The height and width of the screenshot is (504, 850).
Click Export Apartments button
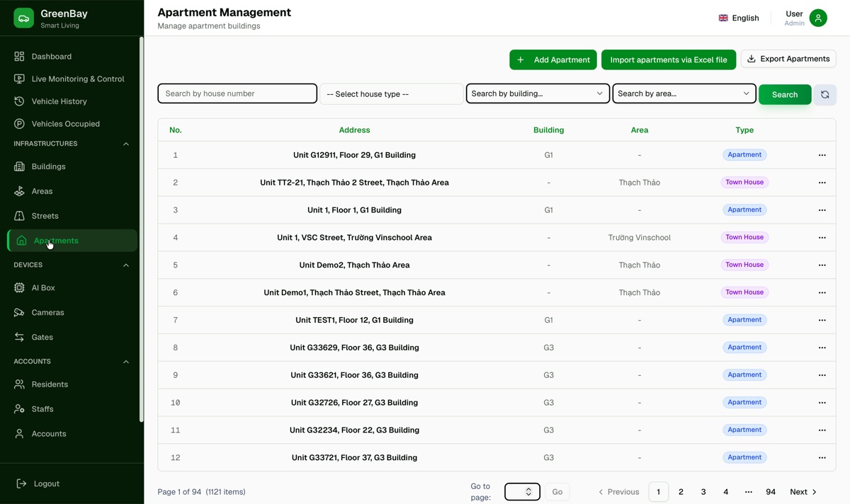(788, 59)
